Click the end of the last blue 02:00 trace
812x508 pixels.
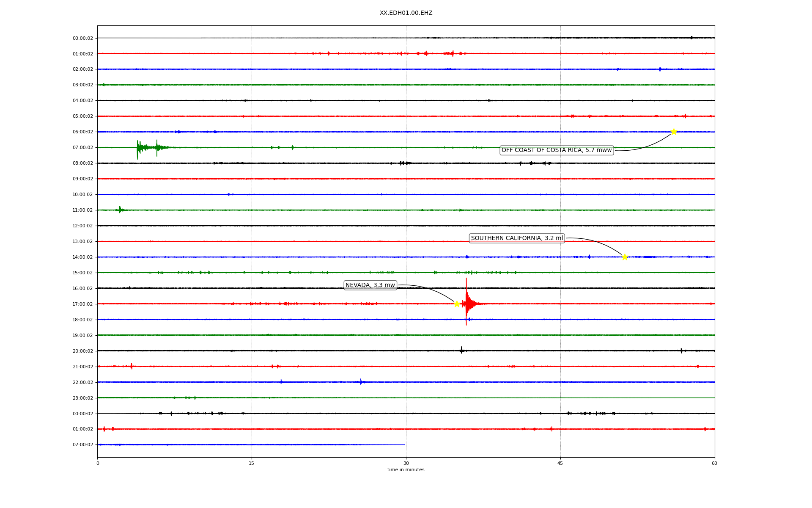[x=404, y=444]
